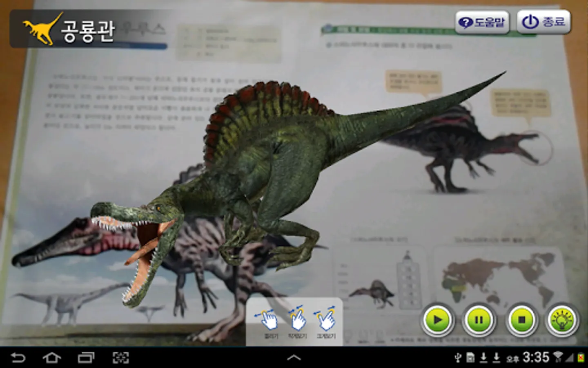Tap the battery status icon
588x368 pixels.
(x=581, y=358)
